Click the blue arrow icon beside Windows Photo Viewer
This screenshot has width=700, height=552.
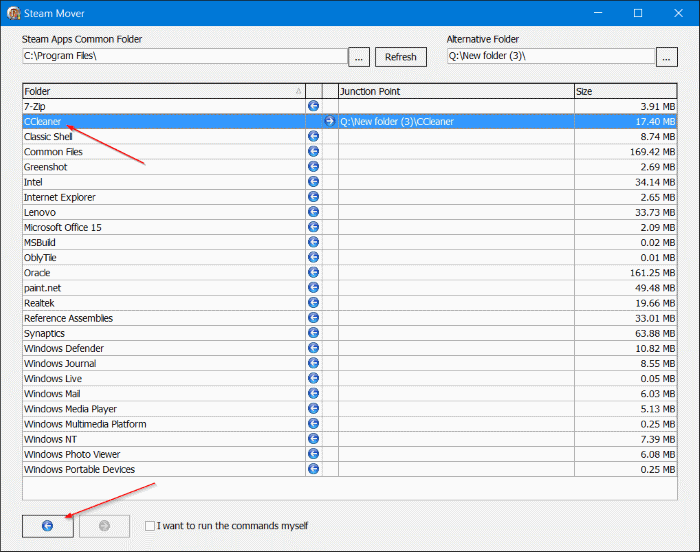click(x=313, y=454)
